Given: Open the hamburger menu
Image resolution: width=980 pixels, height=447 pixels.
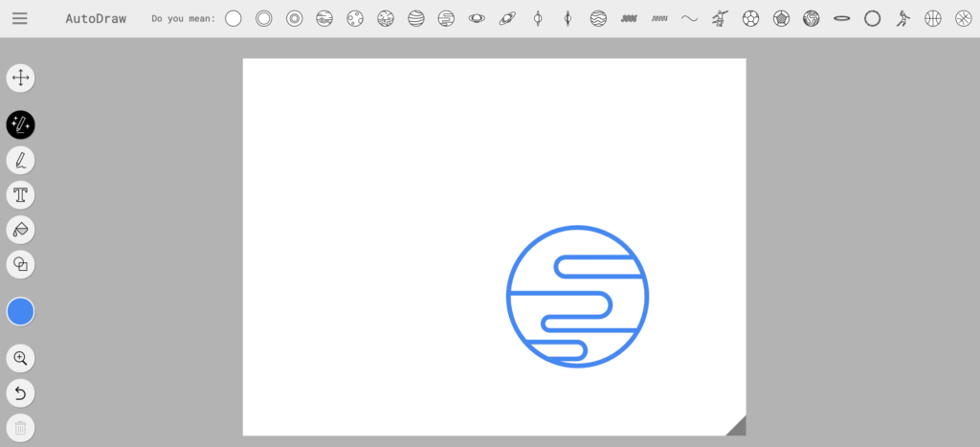Looking at the screenshot, I should coord(20,18).
